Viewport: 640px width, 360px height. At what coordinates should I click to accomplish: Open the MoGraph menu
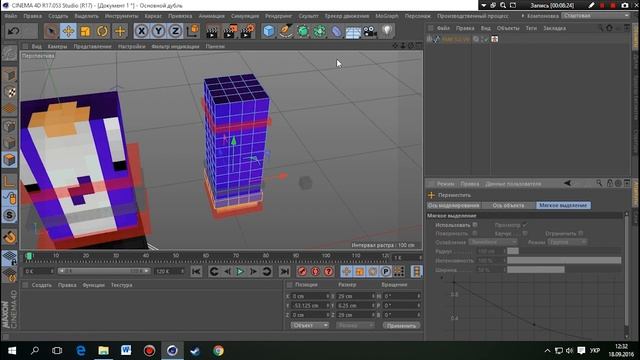387,16
